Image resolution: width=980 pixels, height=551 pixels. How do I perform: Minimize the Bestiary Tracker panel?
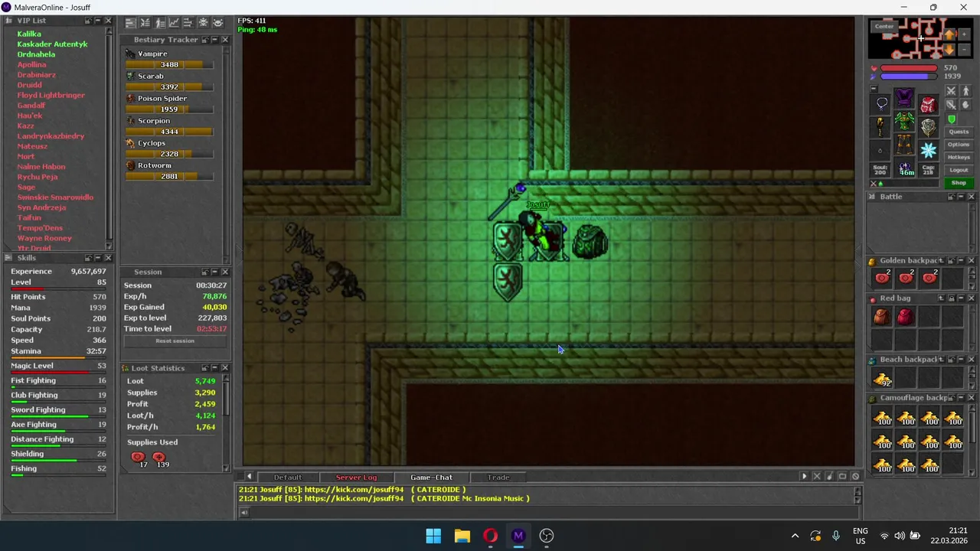pos(214,39)
